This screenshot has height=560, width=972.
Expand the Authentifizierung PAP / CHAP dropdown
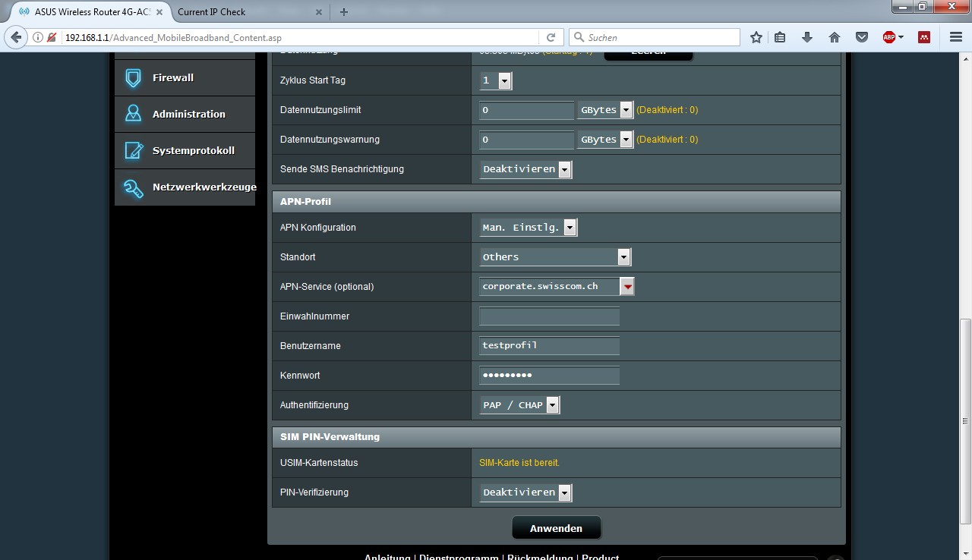[x=520, y=405]
